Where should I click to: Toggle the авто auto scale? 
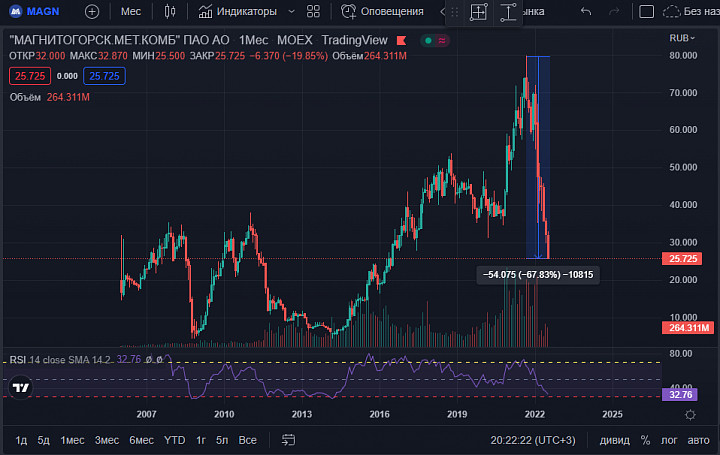(698, 440)
